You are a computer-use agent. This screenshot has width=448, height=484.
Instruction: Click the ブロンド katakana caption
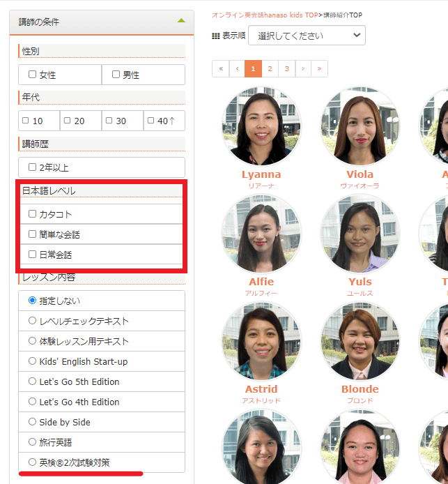(360, 400)
